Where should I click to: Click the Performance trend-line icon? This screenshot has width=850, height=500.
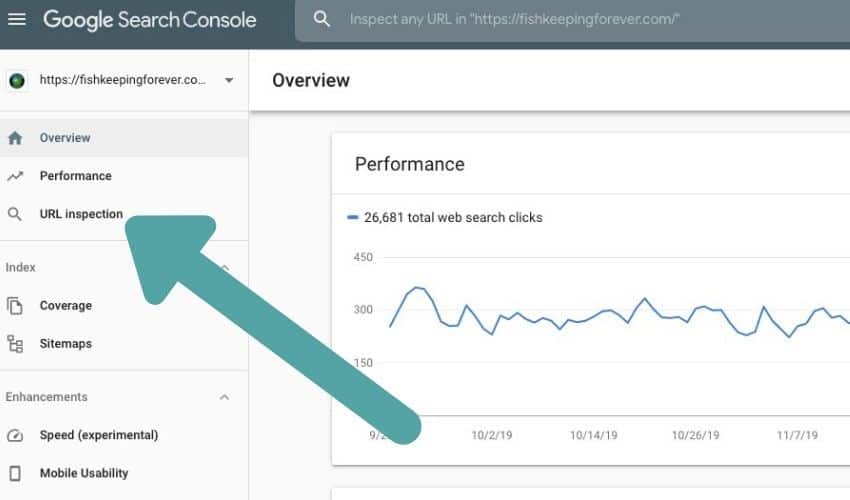(x=15, y=176)
